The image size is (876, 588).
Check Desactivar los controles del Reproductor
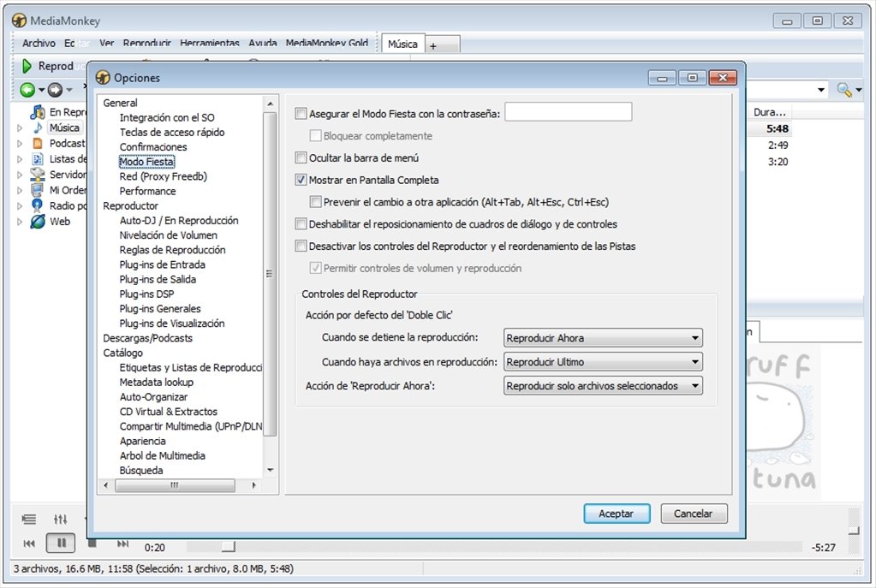click(x=301, y=246)
